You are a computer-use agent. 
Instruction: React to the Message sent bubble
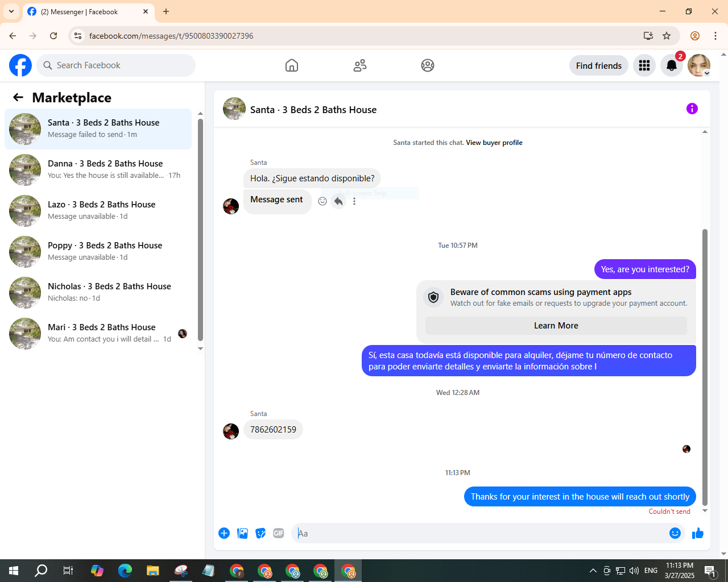click(x=322, y=201)
